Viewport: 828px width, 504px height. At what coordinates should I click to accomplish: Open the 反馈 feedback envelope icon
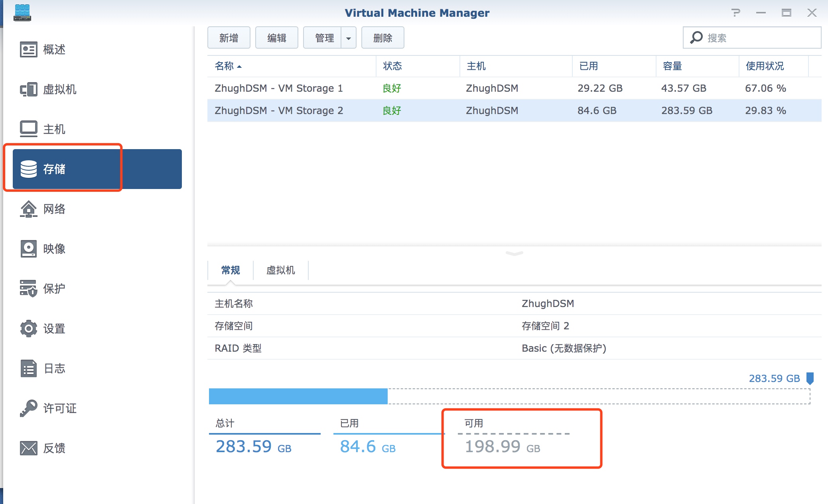click(x=28, y=448)
